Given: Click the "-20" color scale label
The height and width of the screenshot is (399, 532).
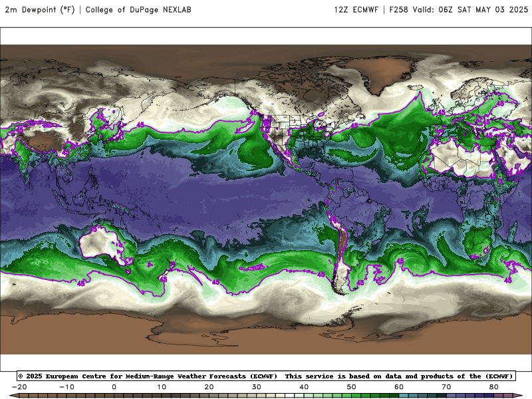Looking at the screenshot, I should 19,387.
